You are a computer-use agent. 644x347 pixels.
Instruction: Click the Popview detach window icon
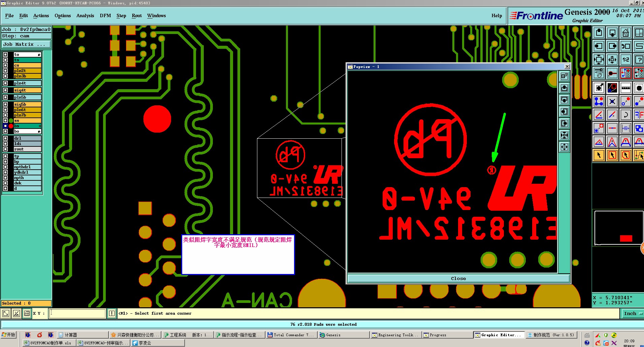[x=565, y=76]
